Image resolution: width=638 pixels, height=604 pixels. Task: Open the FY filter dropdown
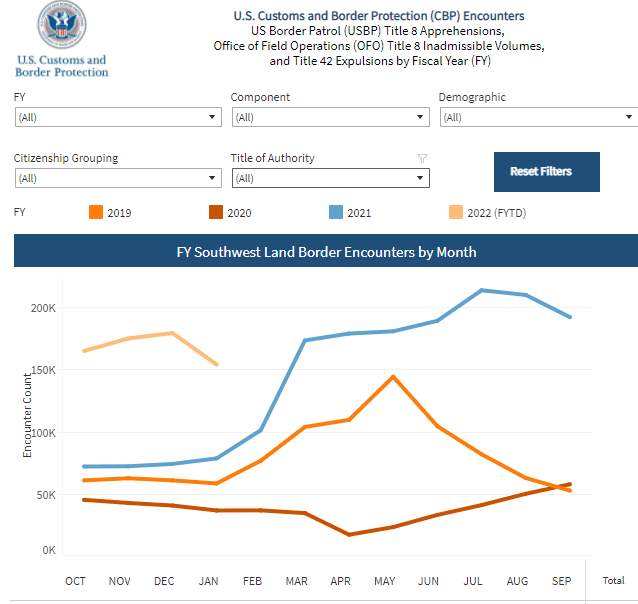pos(118,117)
